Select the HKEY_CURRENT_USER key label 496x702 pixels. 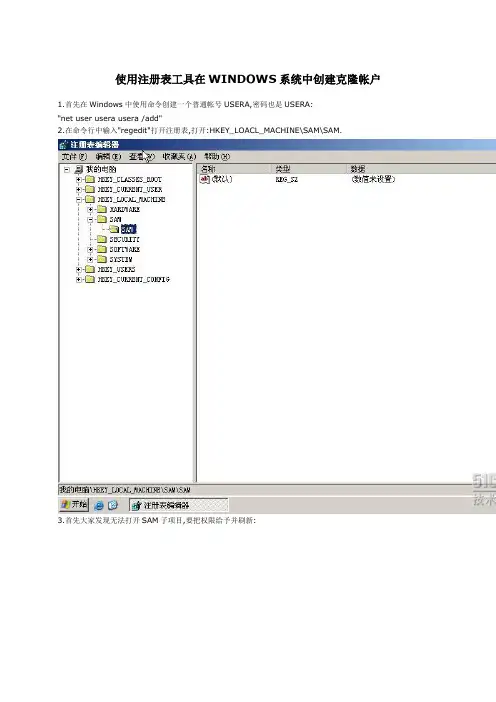point(130,189)
